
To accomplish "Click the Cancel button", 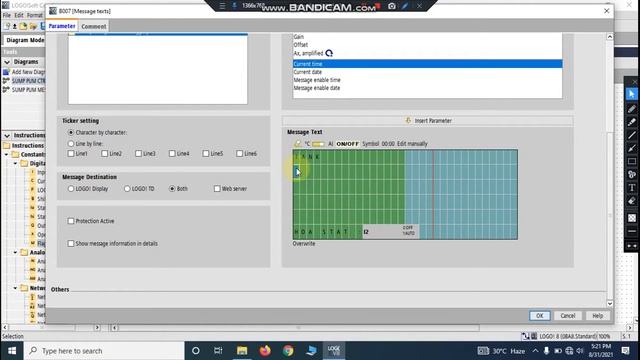I will tap(567, 316).
